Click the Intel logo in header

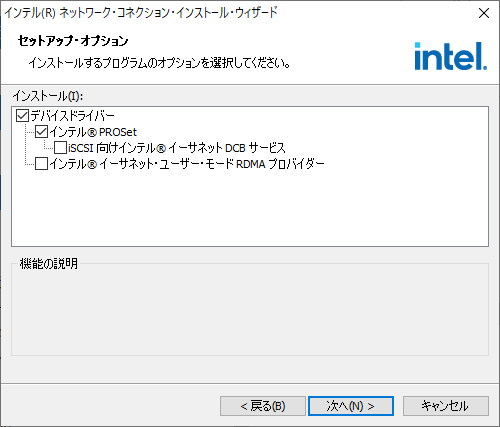click(x=451, y=56)
